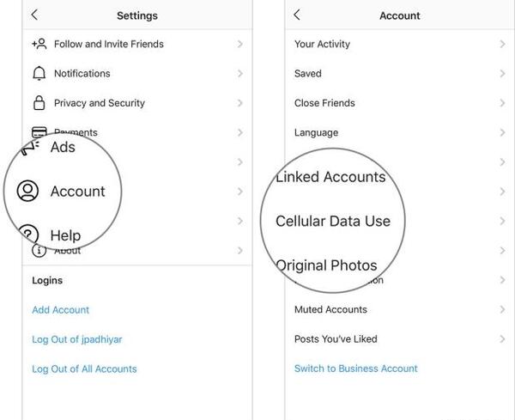Tap Log Out of jpadhiyar
Viewport: 515px width, 420px height.
point(77,339)
